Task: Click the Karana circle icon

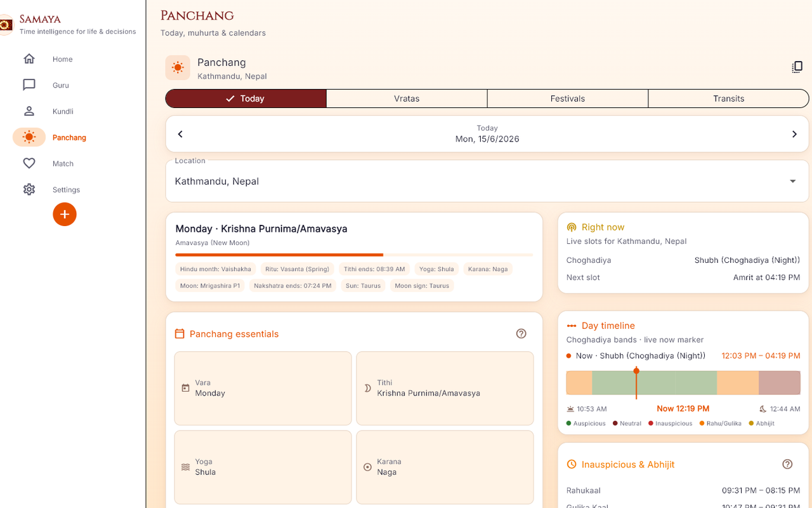Action: click(x=367, y=467)
